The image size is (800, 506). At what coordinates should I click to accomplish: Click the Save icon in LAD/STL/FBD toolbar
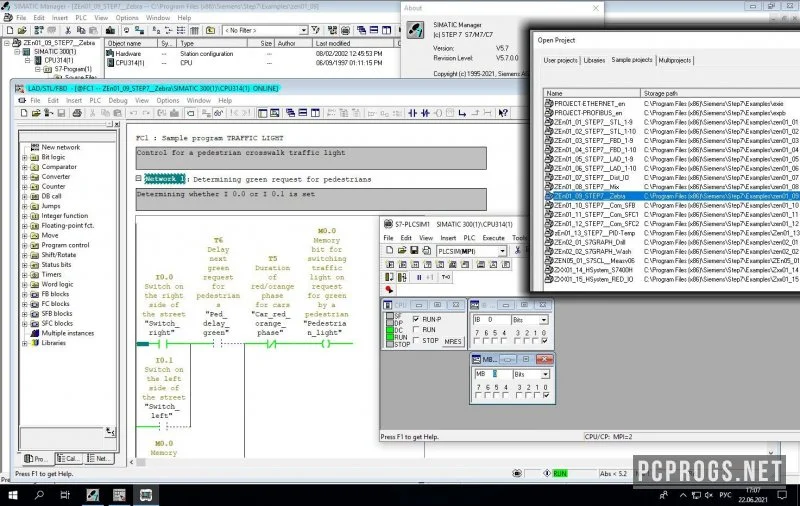tap(61, 113)
